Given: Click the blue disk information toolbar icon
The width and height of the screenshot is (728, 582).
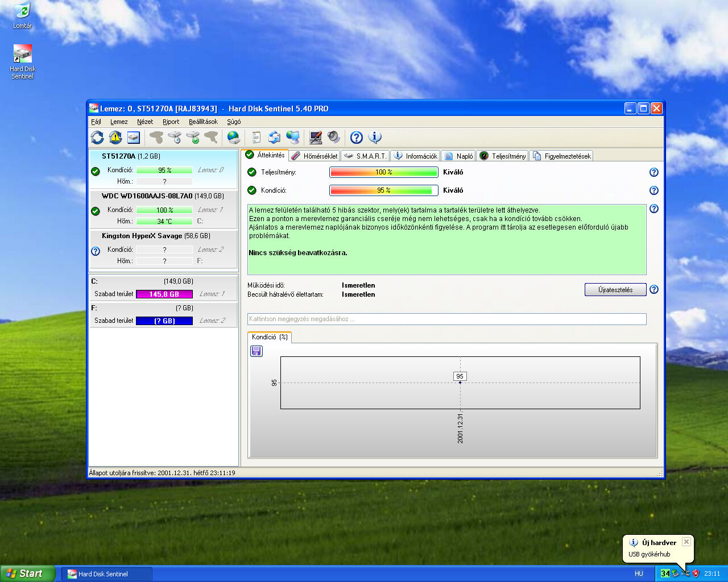Looking at the screenshot, I should tap(133, 138).
